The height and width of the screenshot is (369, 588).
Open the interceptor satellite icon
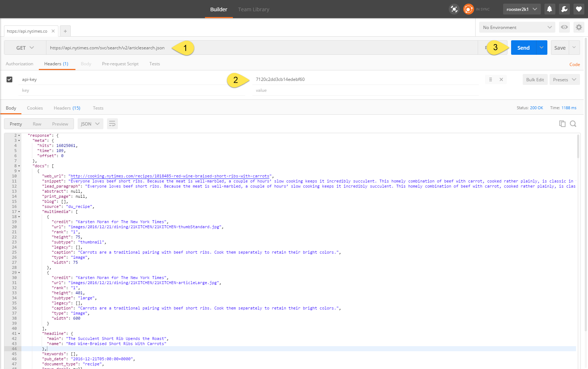click(x=454, y=9)
